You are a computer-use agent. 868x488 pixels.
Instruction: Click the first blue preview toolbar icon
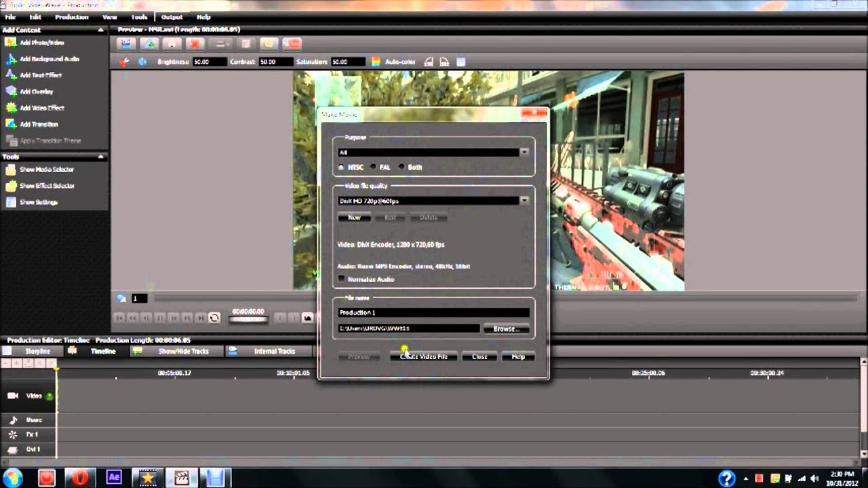pos(126,44)
